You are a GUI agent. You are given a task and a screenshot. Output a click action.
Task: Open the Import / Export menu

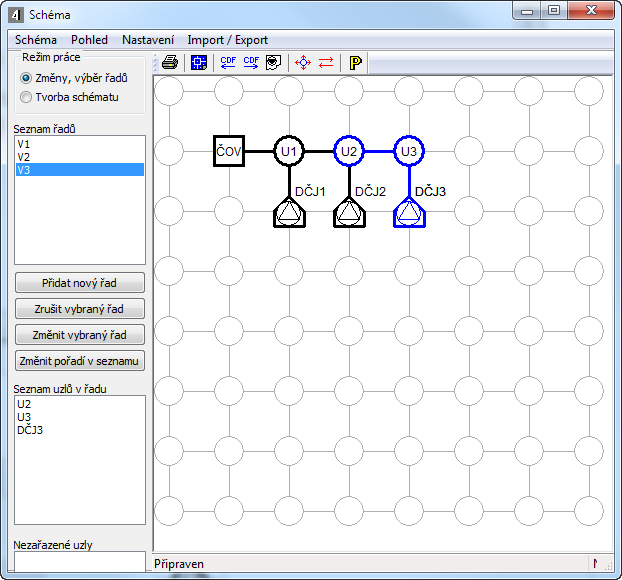227,40
